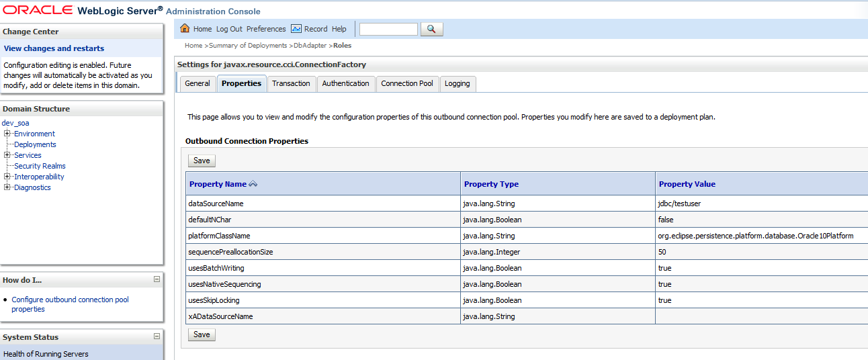Switch to the Transaction tab
The image size is (868, 360).
(291, 83)
